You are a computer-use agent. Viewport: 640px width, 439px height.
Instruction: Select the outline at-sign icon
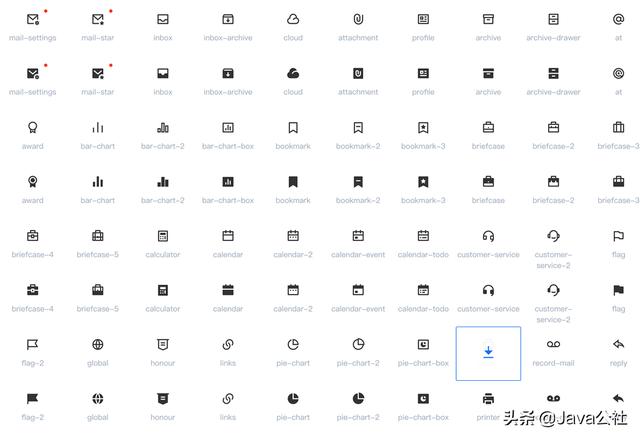(618, 19)
